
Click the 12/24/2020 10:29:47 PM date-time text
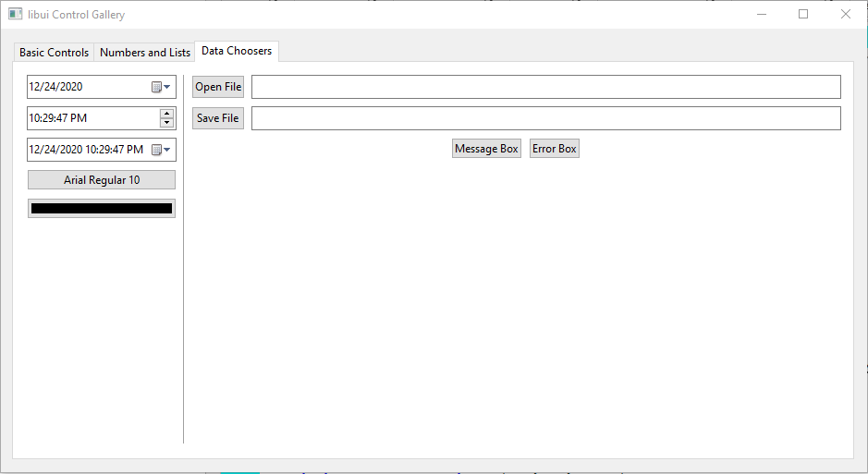pos(86,150)
